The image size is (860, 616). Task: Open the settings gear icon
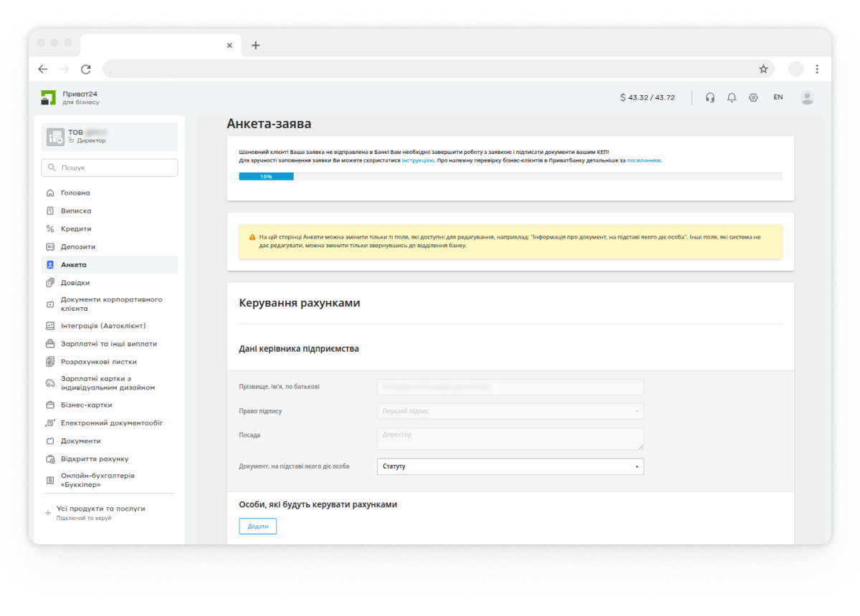click(753, 97)
